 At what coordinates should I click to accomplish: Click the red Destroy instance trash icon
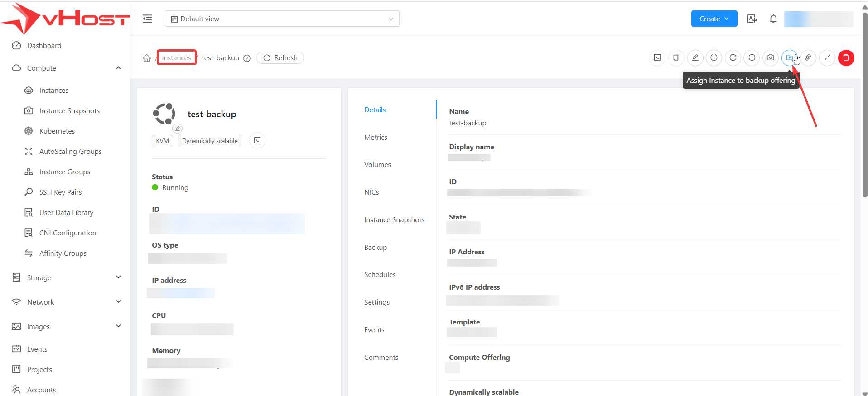pyautogui.click(x=846, y=58)
